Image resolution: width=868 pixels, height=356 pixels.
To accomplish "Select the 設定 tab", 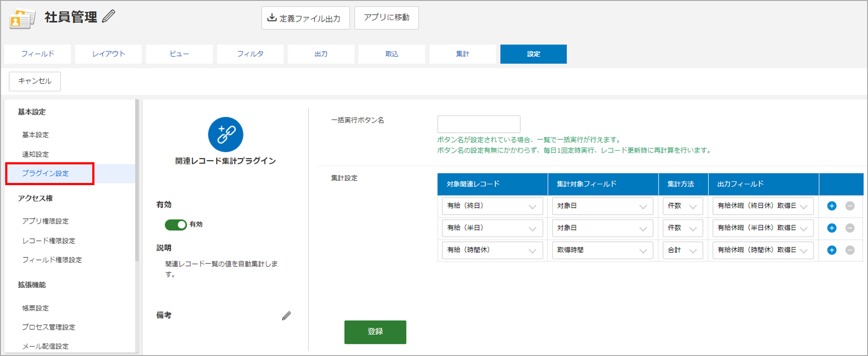I will pyautogui.click(x=534, y=54).
